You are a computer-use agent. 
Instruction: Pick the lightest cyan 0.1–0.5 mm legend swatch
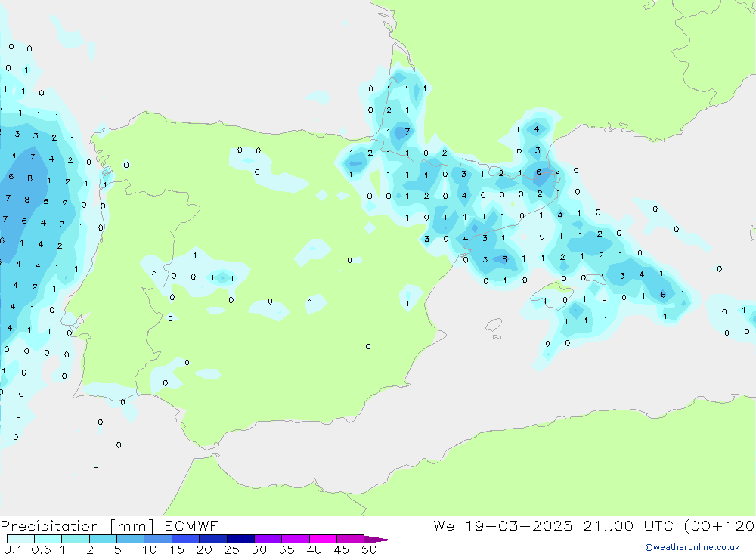click(21, 540)
